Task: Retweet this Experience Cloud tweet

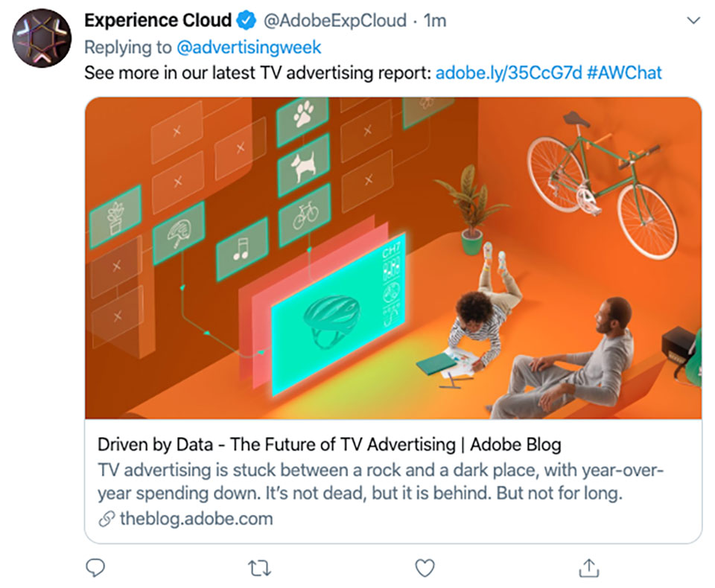Action: 259,569
